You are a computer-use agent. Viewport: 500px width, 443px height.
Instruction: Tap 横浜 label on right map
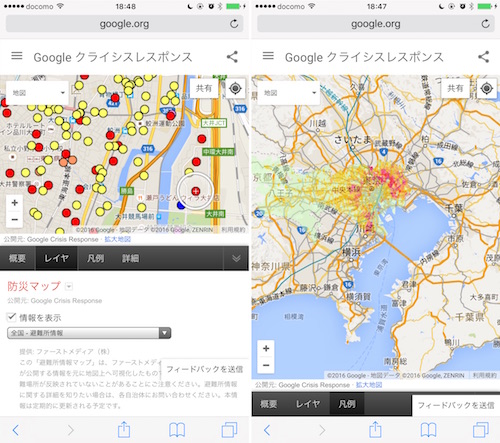[352, 252]
